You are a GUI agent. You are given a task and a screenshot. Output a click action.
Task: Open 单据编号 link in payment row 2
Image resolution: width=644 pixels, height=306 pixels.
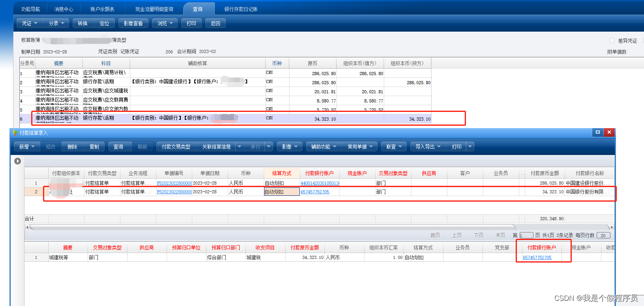tap(174, 192)
